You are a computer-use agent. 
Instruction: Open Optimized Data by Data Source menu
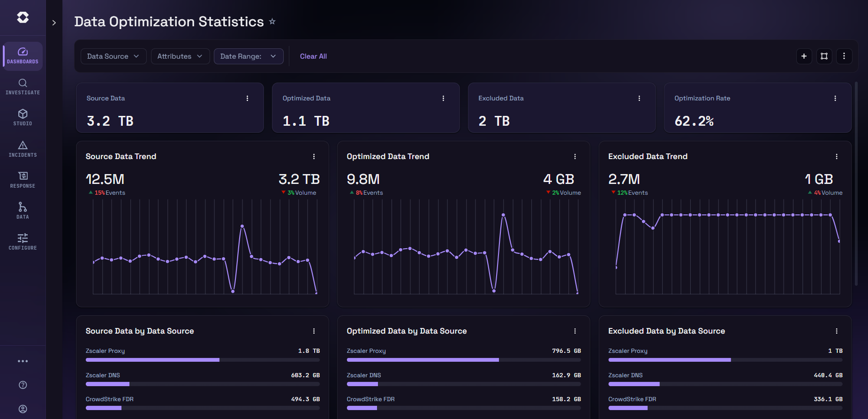[575, 331]
